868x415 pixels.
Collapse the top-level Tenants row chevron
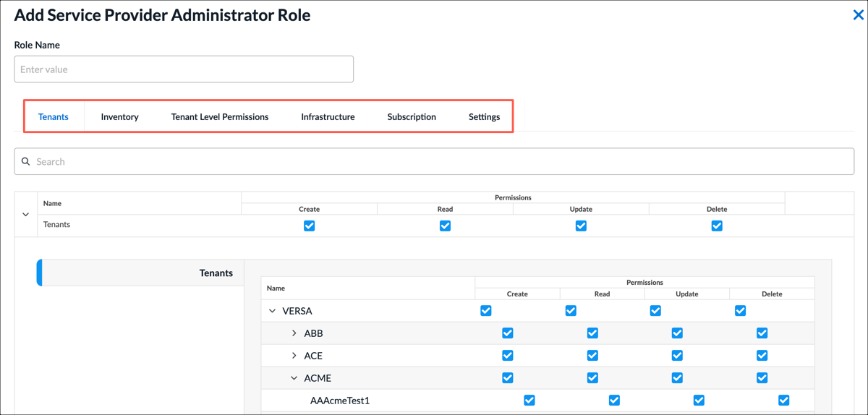[x=25, y=214]
